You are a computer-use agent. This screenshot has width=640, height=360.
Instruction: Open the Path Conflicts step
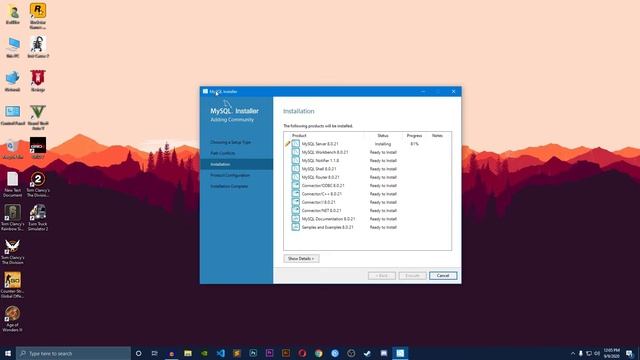coord(222,153)
